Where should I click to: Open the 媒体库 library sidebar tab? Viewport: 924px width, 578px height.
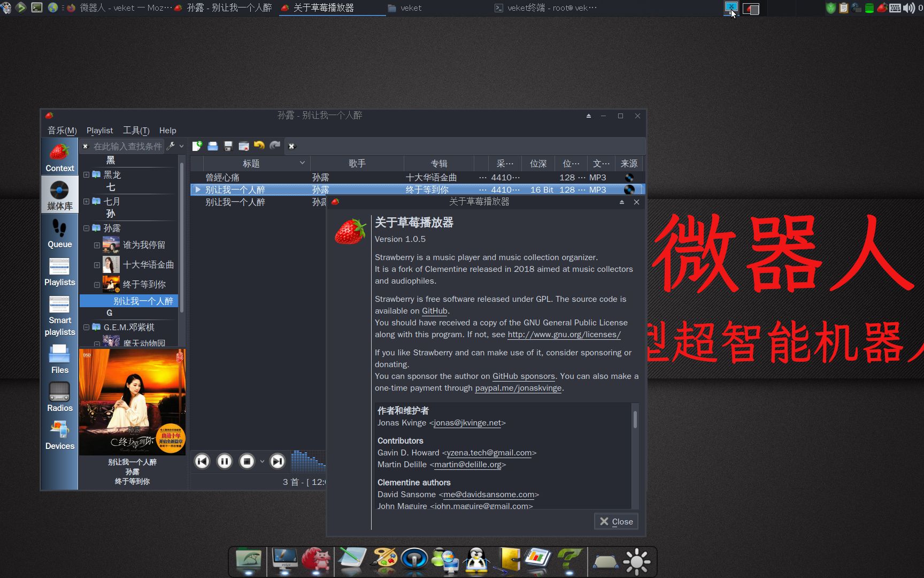59,195
